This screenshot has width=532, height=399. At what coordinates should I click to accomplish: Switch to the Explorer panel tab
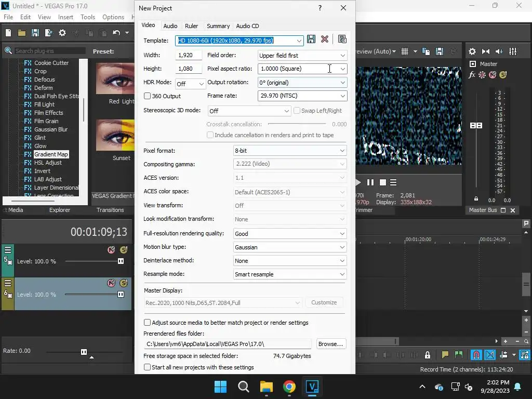click(x=60, y=210)
